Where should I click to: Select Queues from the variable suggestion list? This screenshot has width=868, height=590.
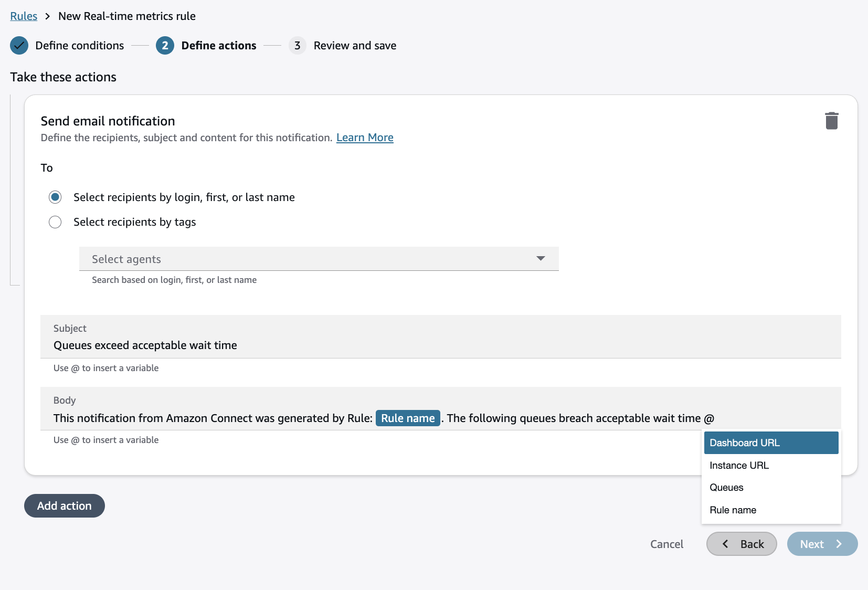[726, 487]
